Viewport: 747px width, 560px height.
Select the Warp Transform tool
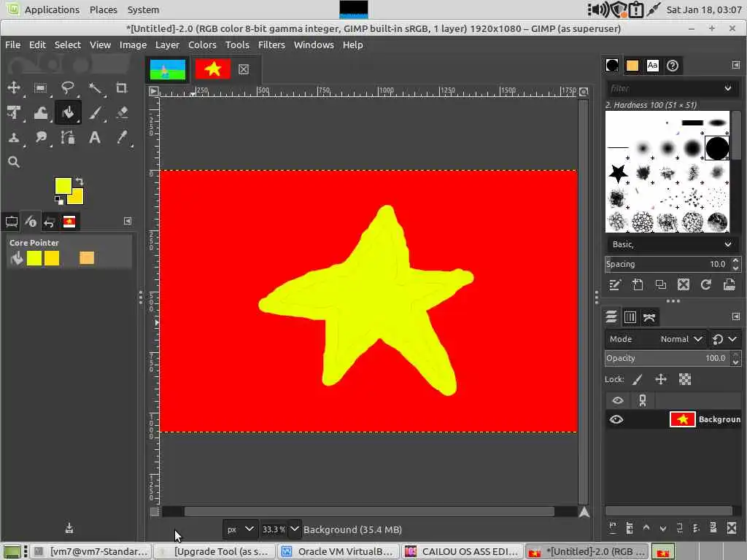[41, 113]
